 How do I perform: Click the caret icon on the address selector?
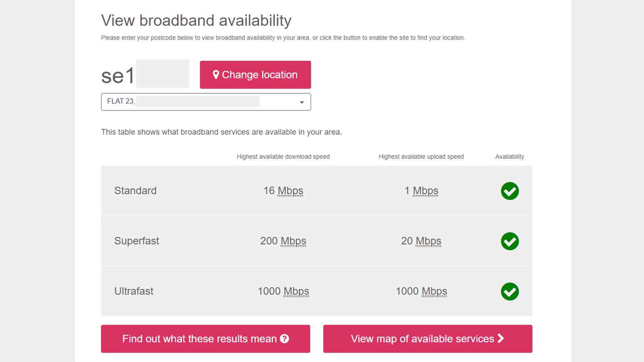301,102
